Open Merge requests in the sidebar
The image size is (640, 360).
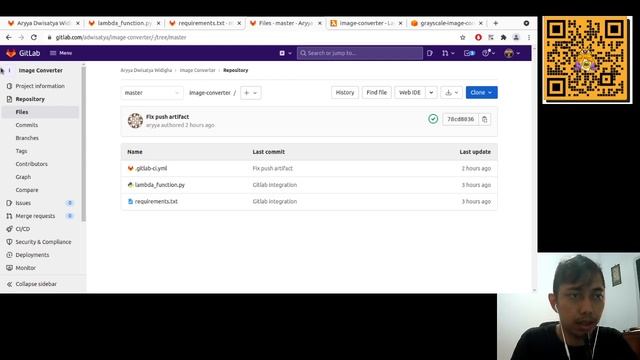[35, 216]
